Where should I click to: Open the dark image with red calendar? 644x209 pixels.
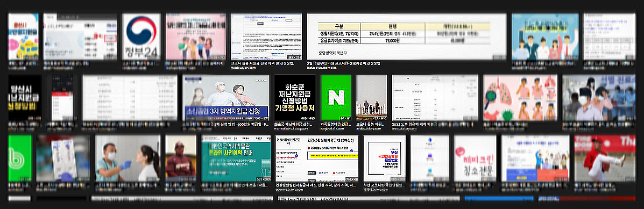[x=62, y=98]
